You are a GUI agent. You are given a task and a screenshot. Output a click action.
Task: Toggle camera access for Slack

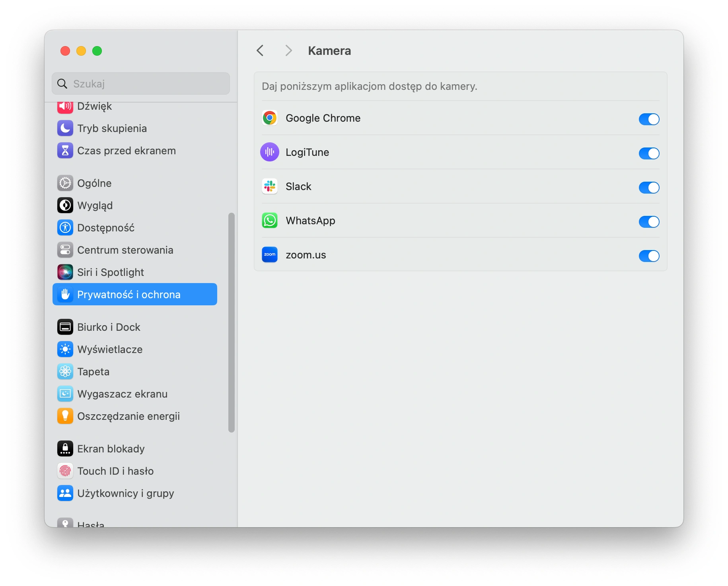[x=649, y=187]
